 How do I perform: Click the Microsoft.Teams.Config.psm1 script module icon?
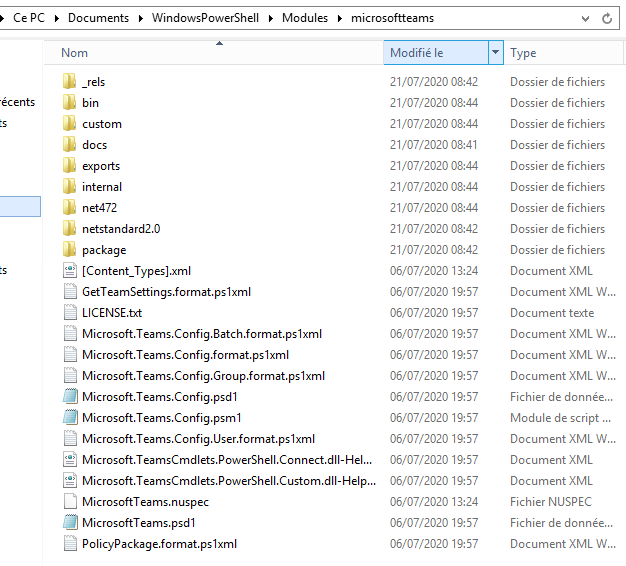tap(70, 418)
